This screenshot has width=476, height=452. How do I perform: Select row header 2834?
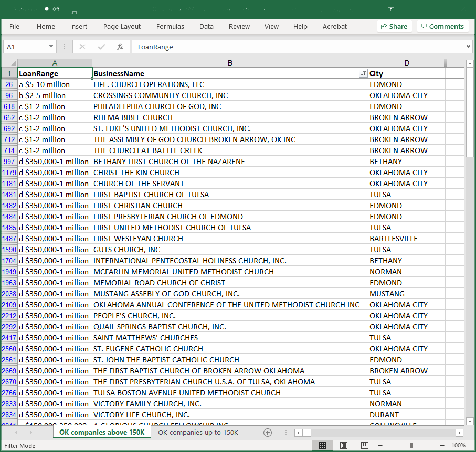(9, 415)
